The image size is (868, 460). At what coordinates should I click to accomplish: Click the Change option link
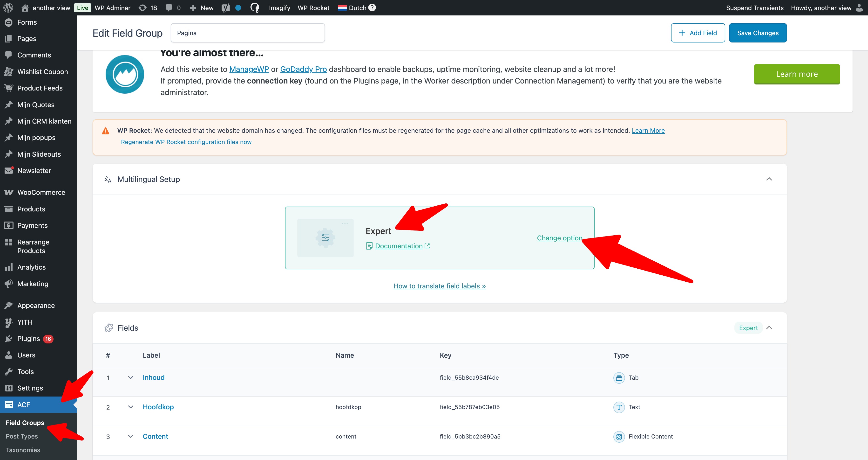click(559, 238)
